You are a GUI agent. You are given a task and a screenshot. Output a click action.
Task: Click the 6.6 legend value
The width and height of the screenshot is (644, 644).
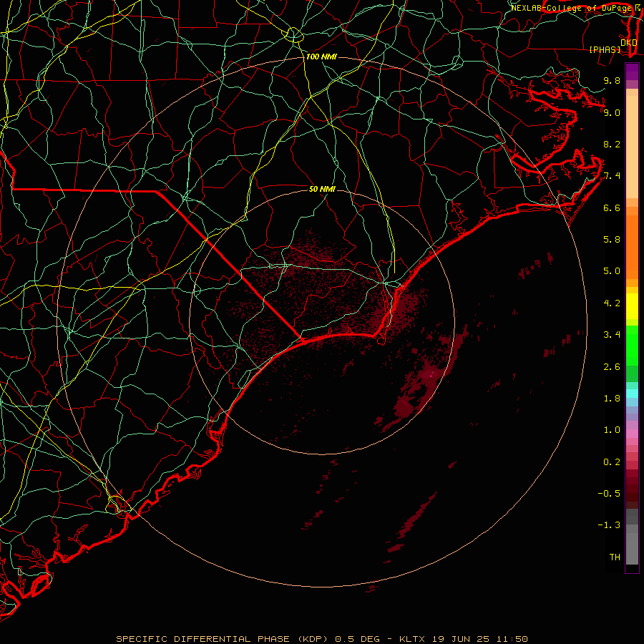(612, 208)
